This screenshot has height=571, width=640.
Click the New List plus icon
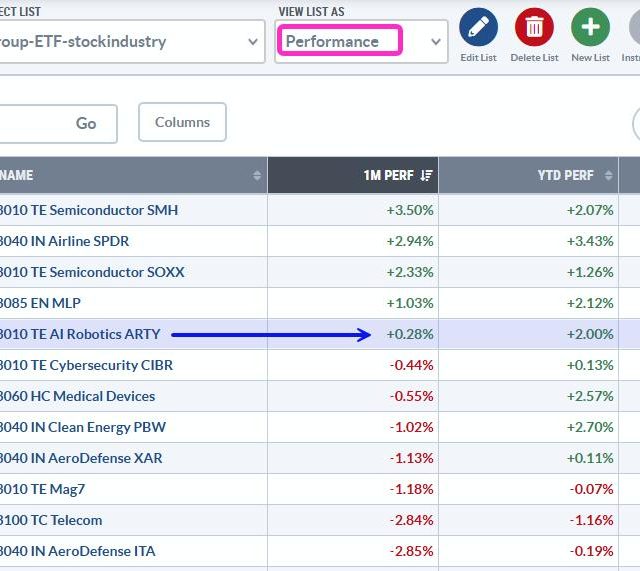590,26
